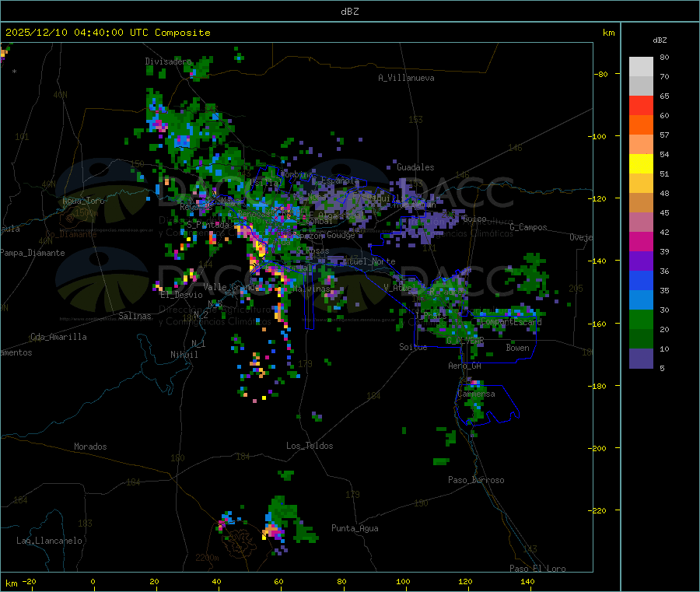Screen dimensions: 700x592
Task: Click the Paso_Barroso location label
Action: [x=476, y=480]
